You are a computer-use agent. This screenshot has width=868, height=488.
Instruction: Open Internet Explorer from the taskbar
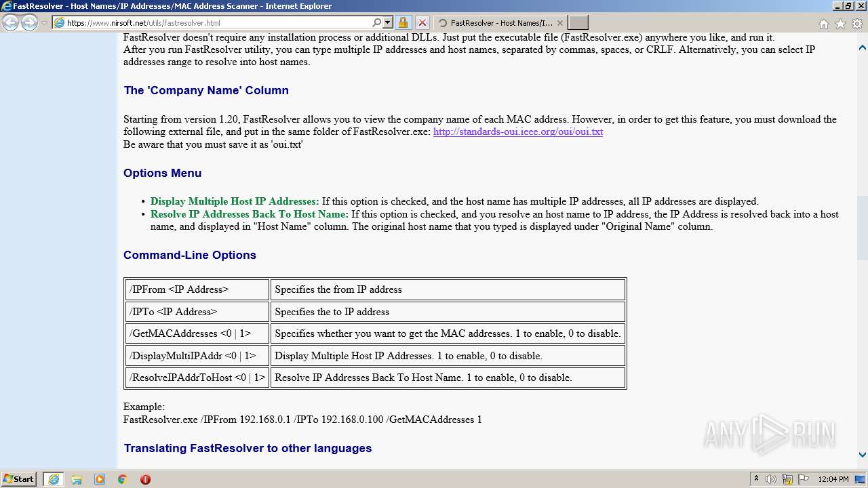point(54,479)
